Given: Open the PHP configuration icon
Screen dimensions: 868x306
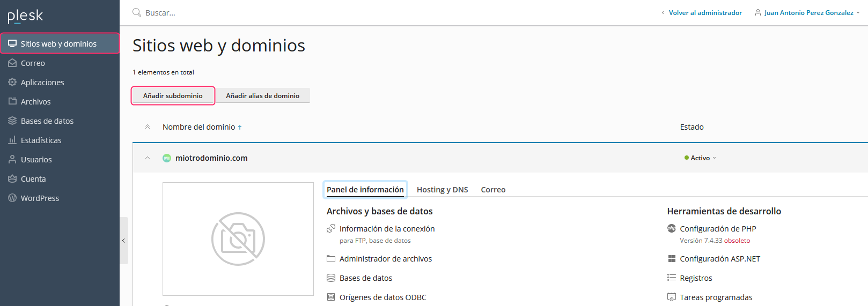Looking at the screenshot, I should [x=671, y=229].
